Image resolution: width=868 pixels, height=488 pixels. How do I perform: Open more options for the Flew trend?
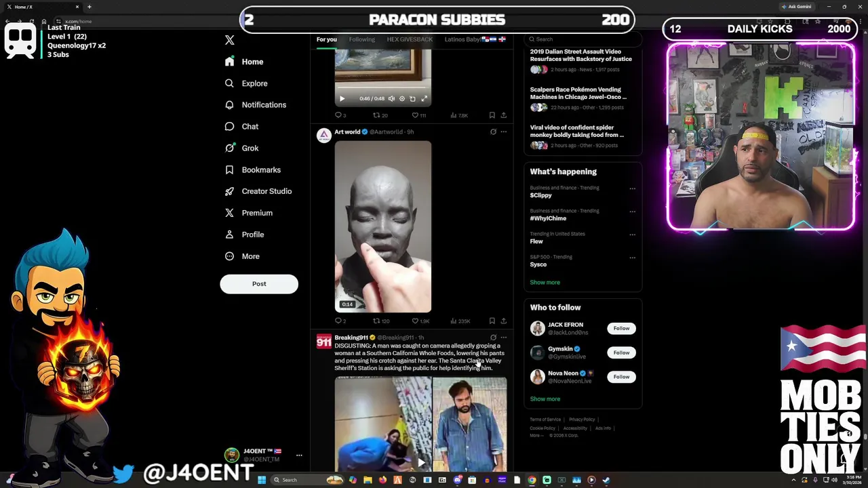[632, 235]
